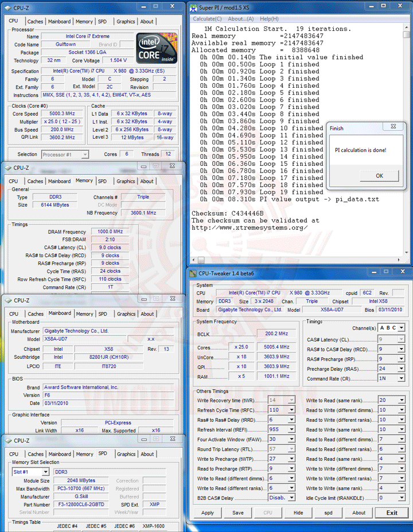Expand RAS# Precharge (tRP) dropdown
Viewport: 413px width, 532px height.
tap(402, 359)
